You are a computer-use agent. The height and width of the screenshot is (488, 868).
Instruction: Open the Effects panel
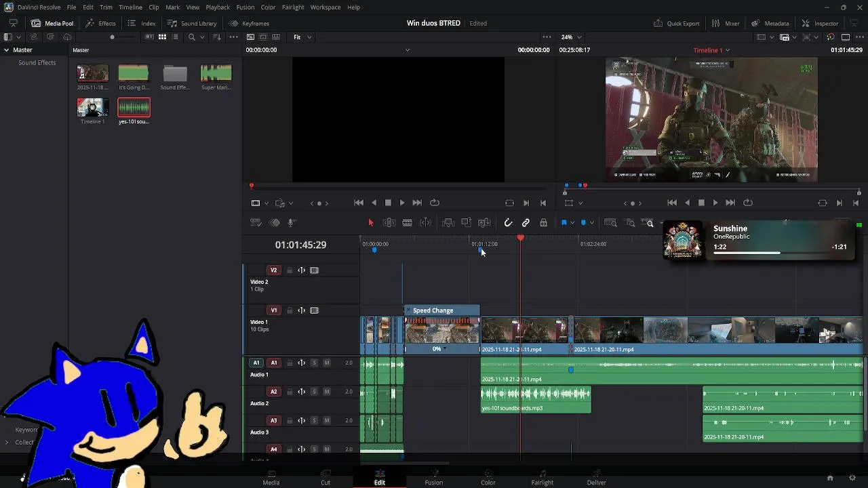click(100, 23)
